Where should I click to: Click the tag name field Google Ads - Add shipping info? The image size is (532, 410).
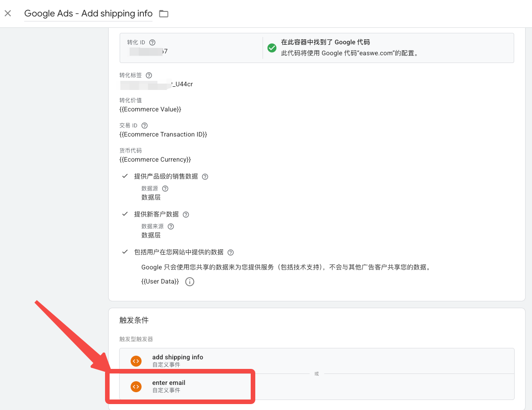[x=88, y=14]
